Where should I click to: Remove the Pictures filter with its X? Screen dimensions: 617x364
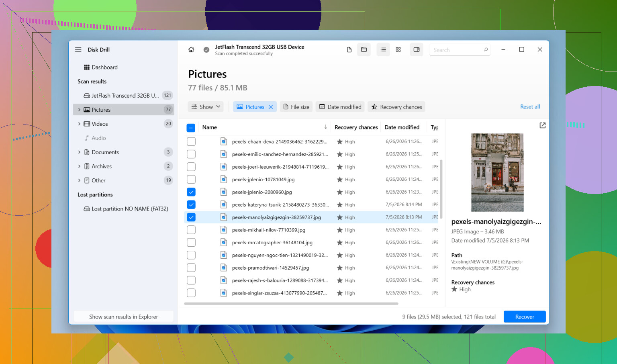pos(271,107)
